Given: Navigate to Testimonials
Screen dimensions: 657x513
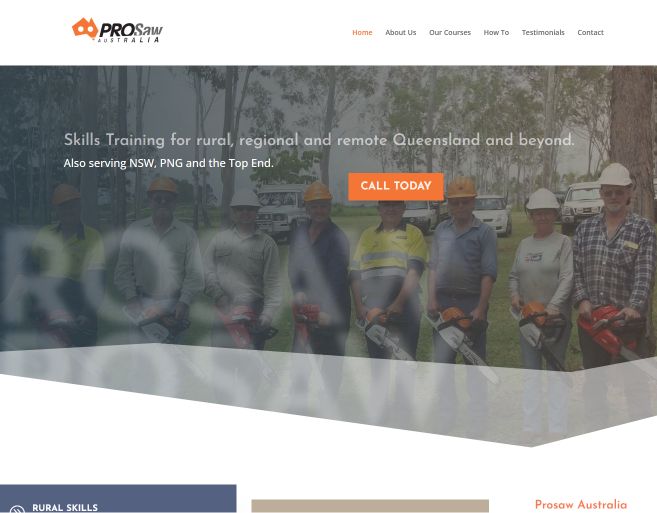Looking at the screenshot, I should [x=543, y=32].
